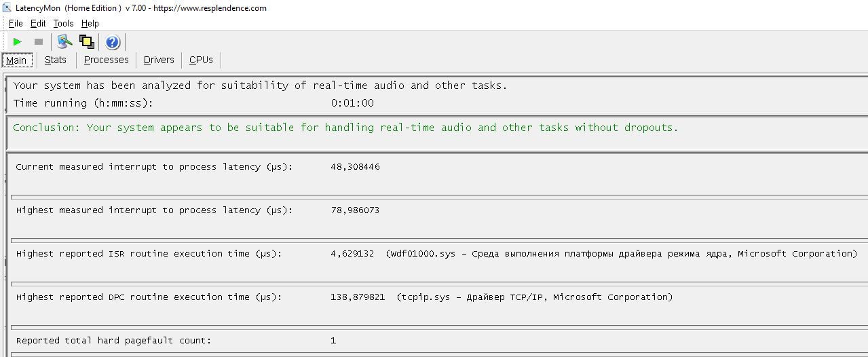Screen dimensions: 868x357
Task: Open the Edit menu
Action: click(x=38, y=24)
